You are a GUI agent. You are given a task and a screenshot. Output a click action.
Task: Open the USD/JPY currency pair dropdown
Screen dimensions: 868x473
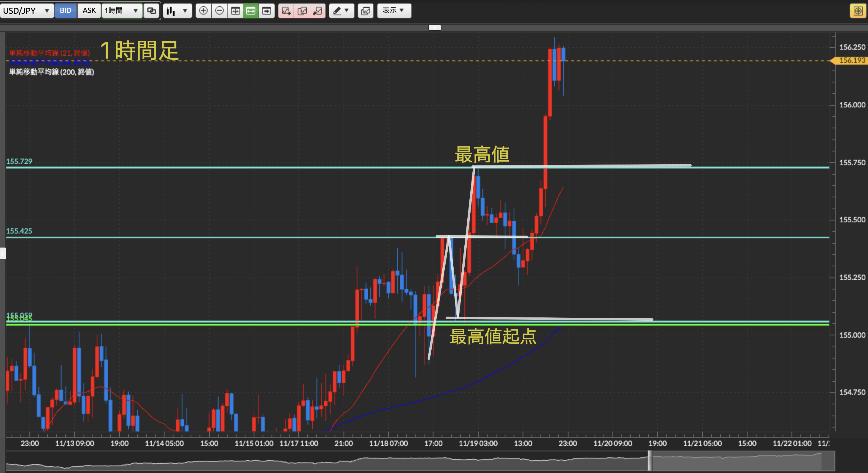26,11
